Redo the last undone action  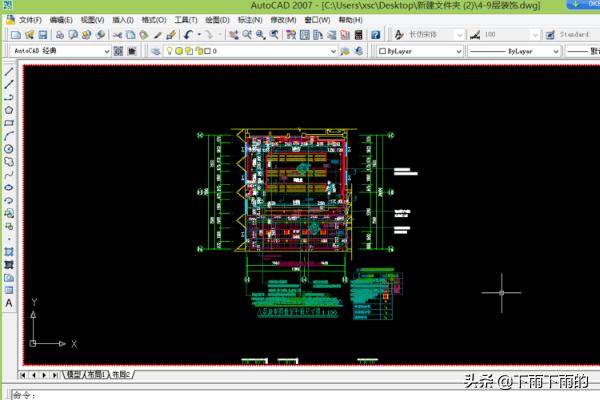coord(209,35)
